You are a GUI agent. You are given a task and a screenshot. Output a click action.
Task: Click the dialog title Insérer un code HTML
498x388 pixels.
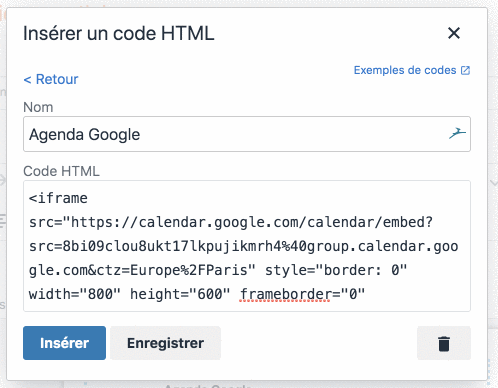[119, 33]
